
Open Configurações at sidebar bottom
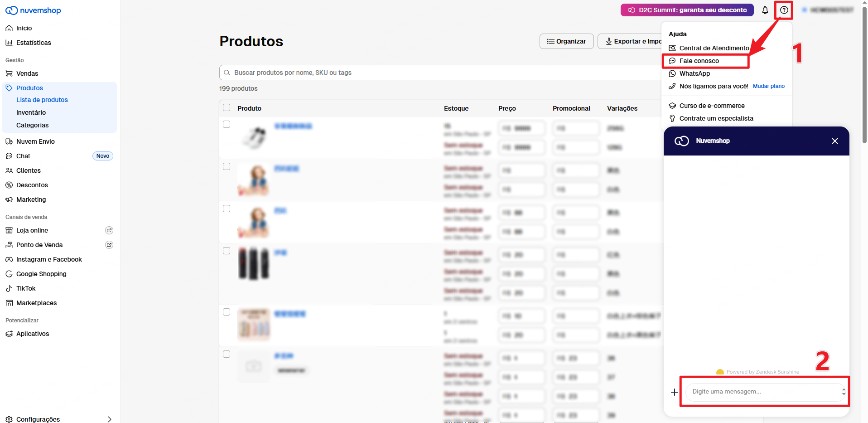coord(38,419)
